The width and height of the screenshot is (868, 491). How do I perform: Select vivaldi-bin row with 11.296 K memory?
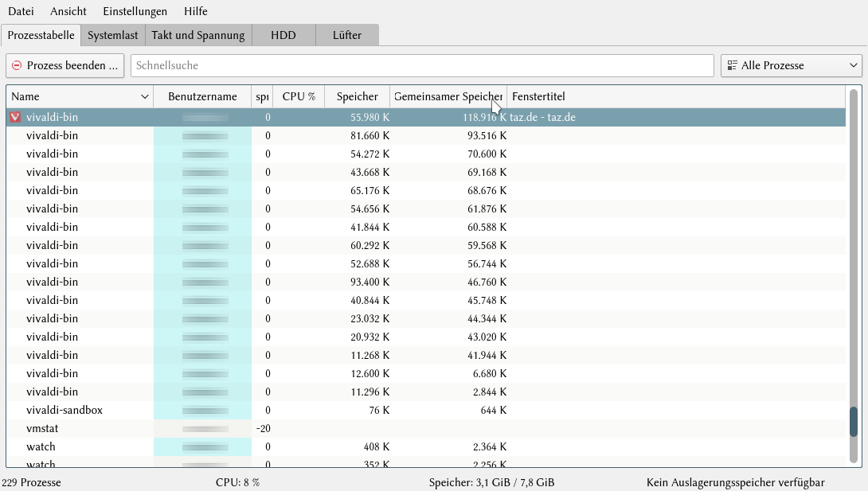426,391
